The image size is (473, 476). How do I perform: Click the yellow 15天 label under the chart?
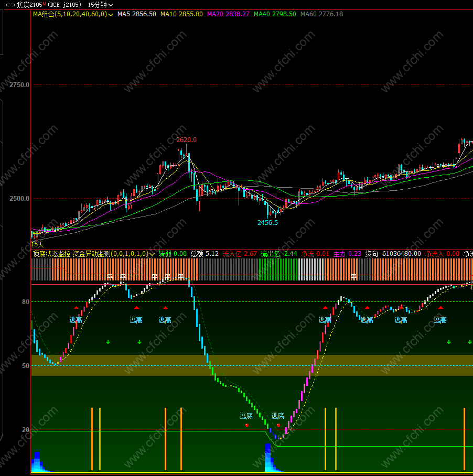(37, 244)
